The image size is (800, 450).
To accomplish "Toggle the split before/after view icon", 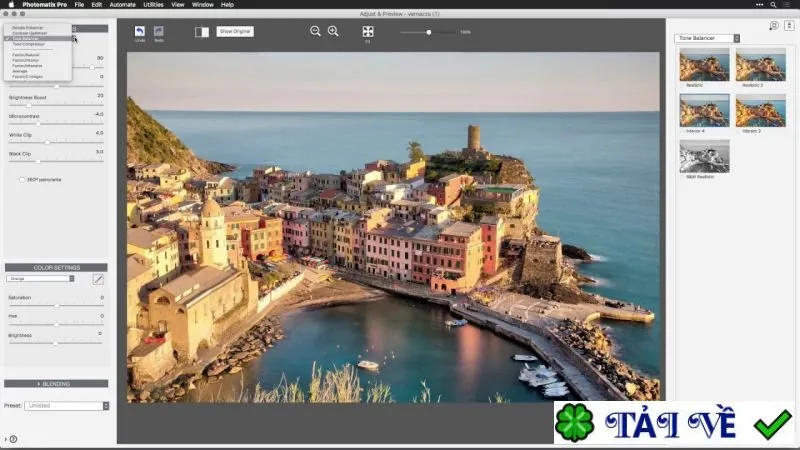I will (x=202, y=32).
